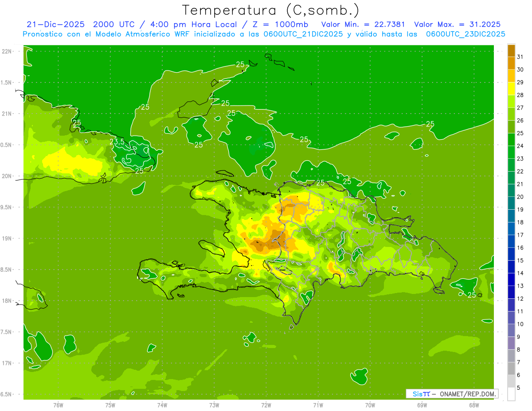Viewport: 532px width, 411px height.
Task: Click the "75W" longitude label
Action: pos(110,405)
